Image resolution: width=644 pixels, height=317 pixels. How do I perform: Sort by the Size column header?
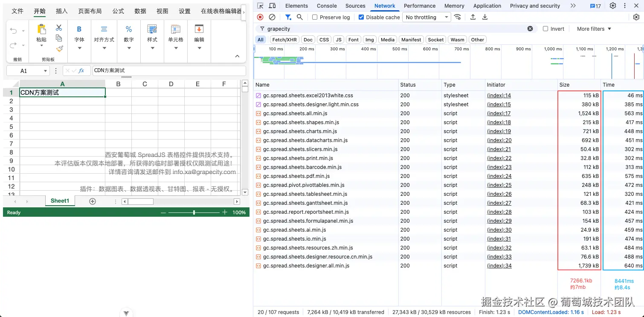579,85
